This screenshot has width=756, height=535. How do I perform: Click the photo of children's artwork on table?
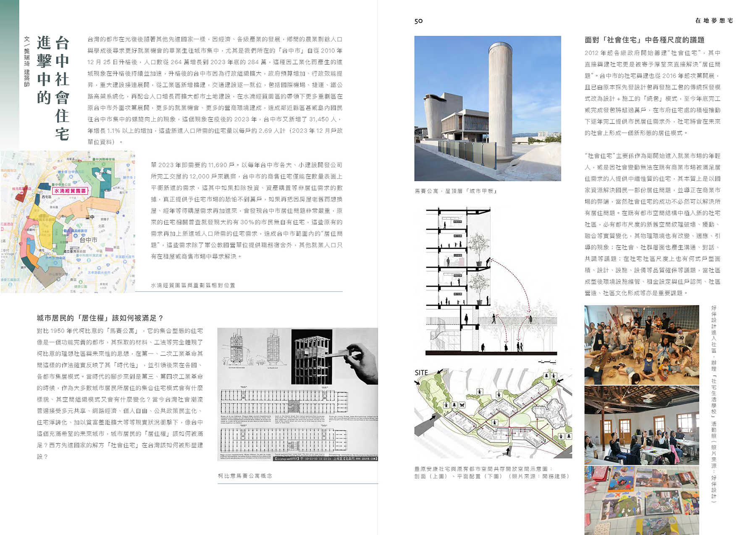[x=642, y=500]
